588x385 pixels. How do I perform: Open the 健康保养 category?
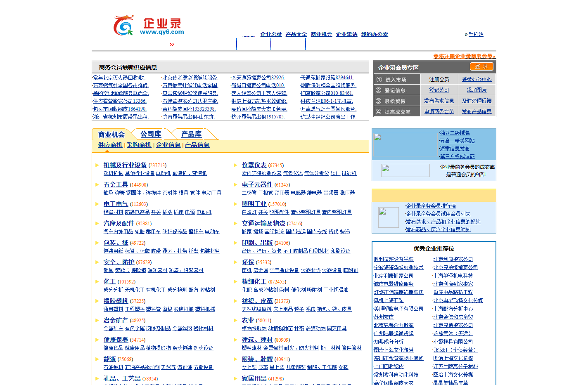[x=116, y=340]
